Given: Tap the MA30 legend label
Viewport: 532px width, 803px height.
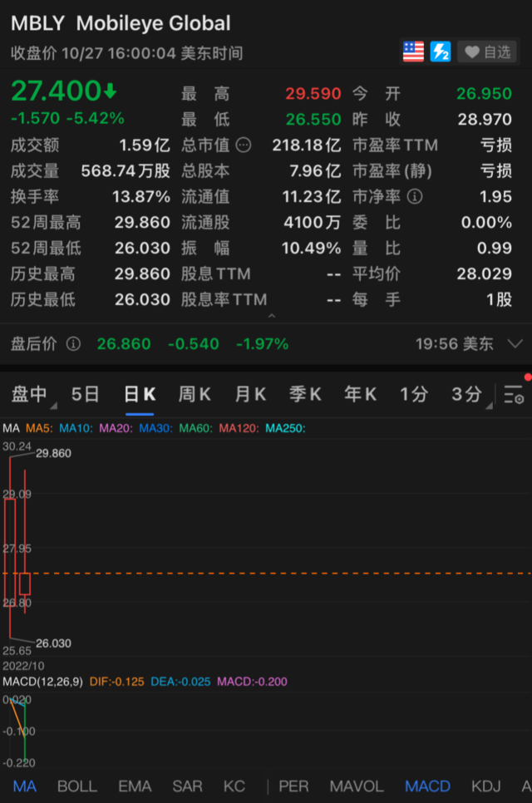Looking at the screenshot, I should 155,428.
